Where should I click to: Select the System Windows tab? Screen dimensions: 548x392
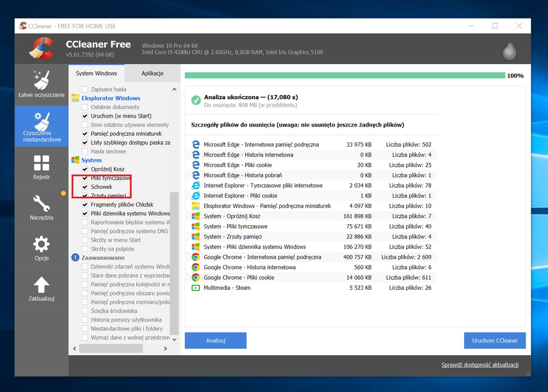(x=96, y=73)
